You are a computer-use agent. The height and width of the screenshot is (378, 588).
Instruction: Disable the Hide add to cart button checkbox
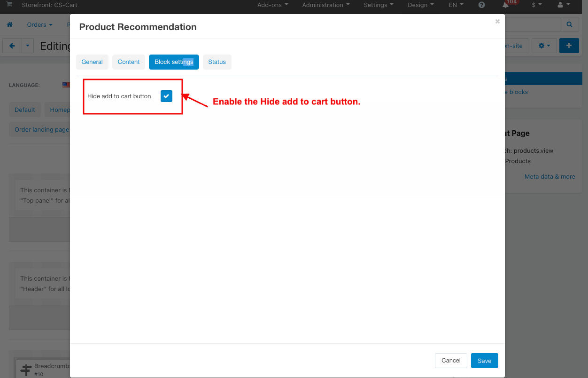click(x=166, y=96)
